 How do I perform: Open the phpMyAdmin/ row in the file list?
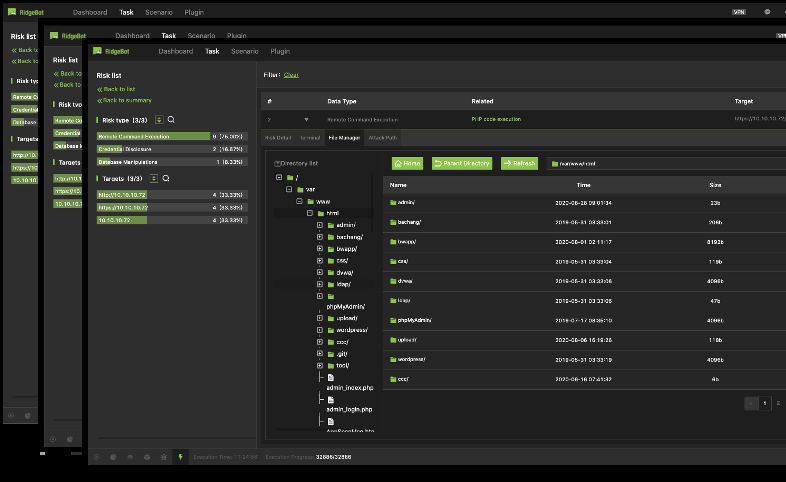584,320
